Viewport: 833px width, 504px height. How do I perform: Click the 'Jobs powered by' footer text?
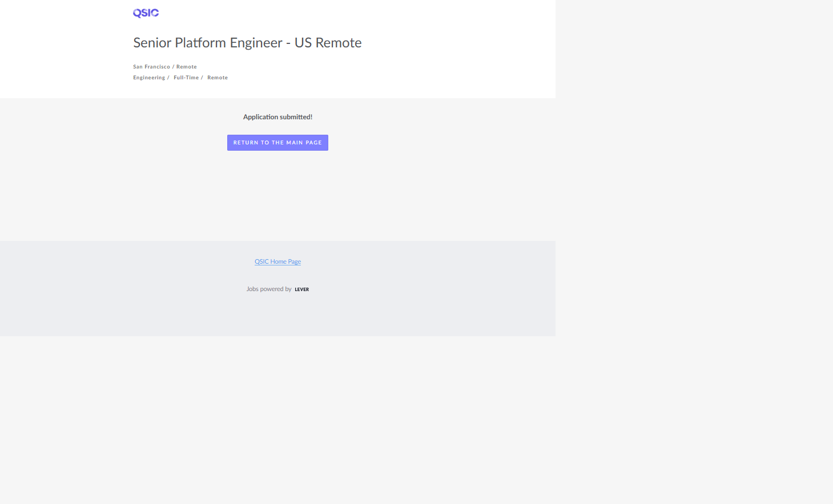click(269, 289)
